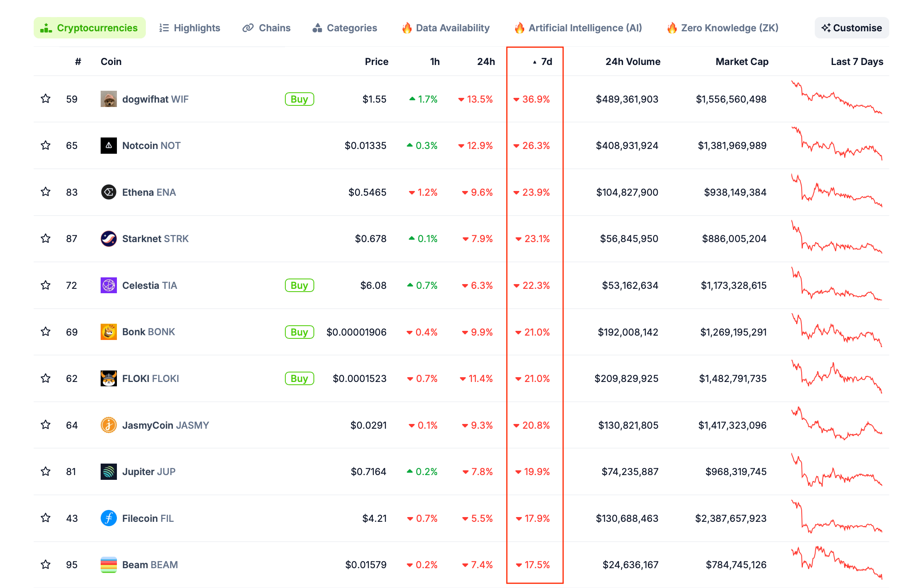Screen dimensions: 917x588
Task: Click Buy for dogwifhat WIF
Action: [x=300, y=99]
